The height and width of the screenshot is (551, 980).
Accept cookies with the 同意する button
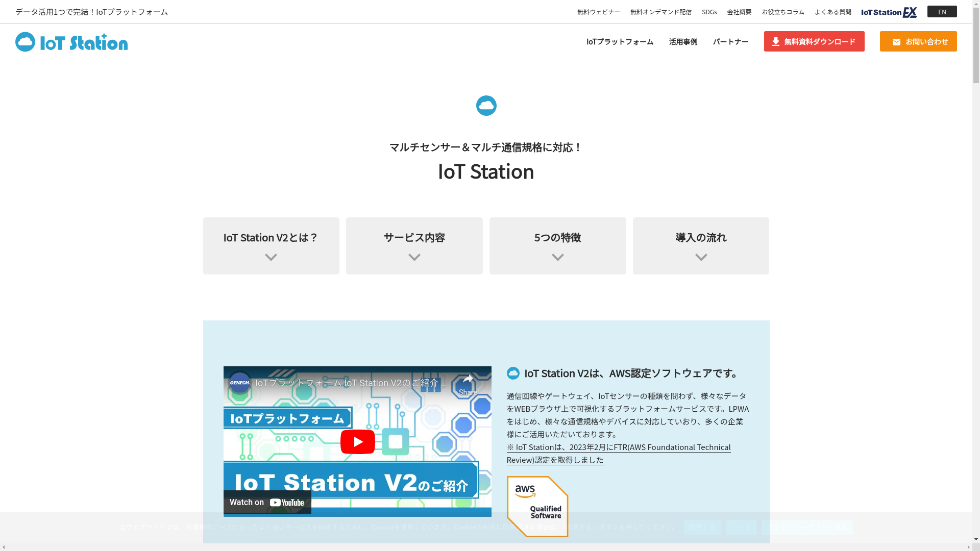tap(702, 527)
